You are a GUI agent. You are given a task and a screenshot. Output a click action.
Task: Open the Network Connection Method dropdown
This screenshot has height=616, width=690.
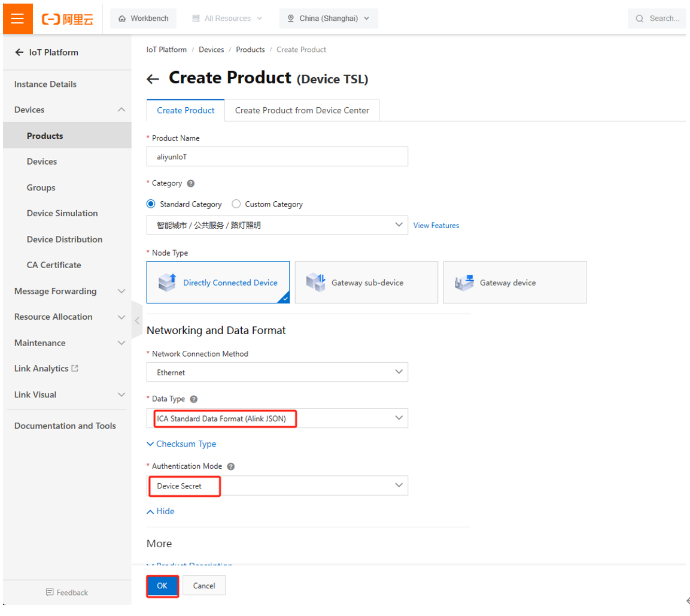coord(277,372)
